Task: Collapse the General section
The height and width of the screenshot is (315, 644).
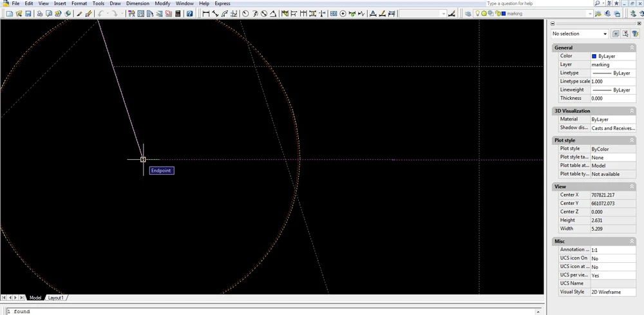Action: click(632, 48)
